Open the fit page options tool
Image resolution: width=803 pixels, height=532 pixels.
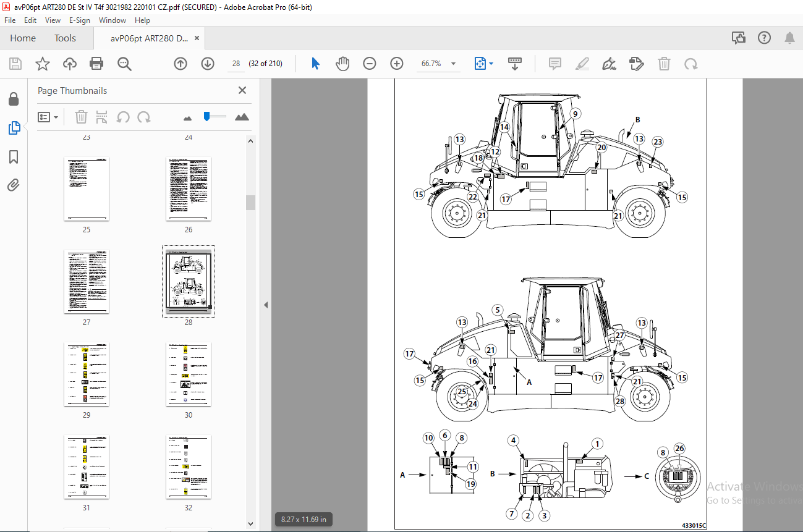click(x=480, y=64)
